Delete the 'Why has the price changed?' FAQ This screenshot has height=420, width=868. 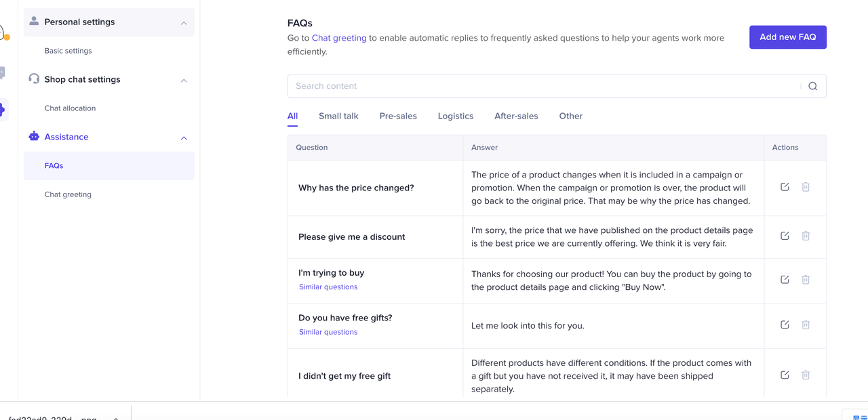(806, 187)
